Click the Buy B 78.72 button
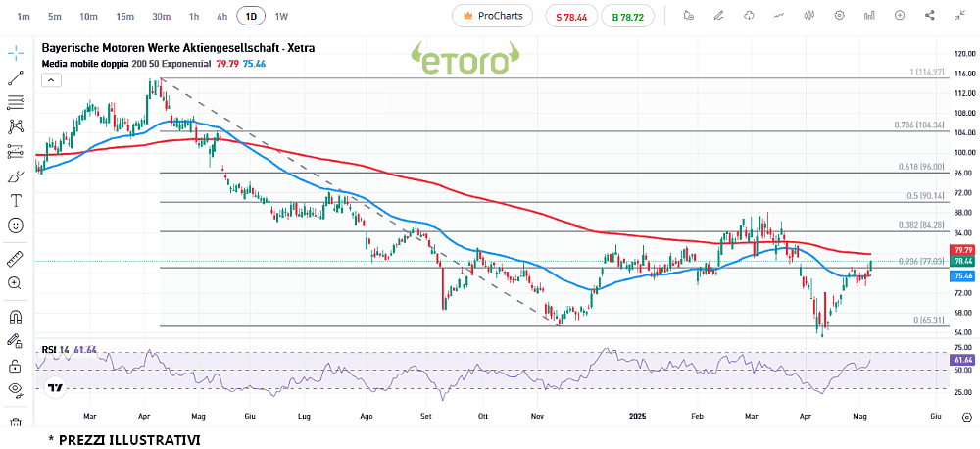This screenshot has height=449, width=980. click(627, 17)
